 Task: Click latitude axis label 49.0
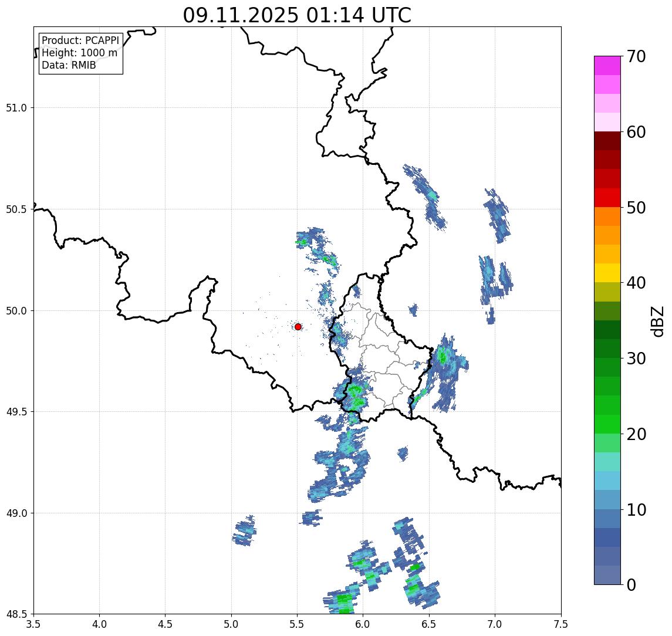coord(16,513)
